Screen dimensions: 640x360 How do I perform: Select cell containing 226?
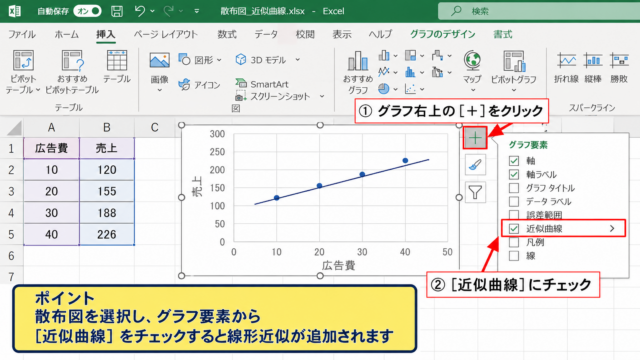coord(107,234)
